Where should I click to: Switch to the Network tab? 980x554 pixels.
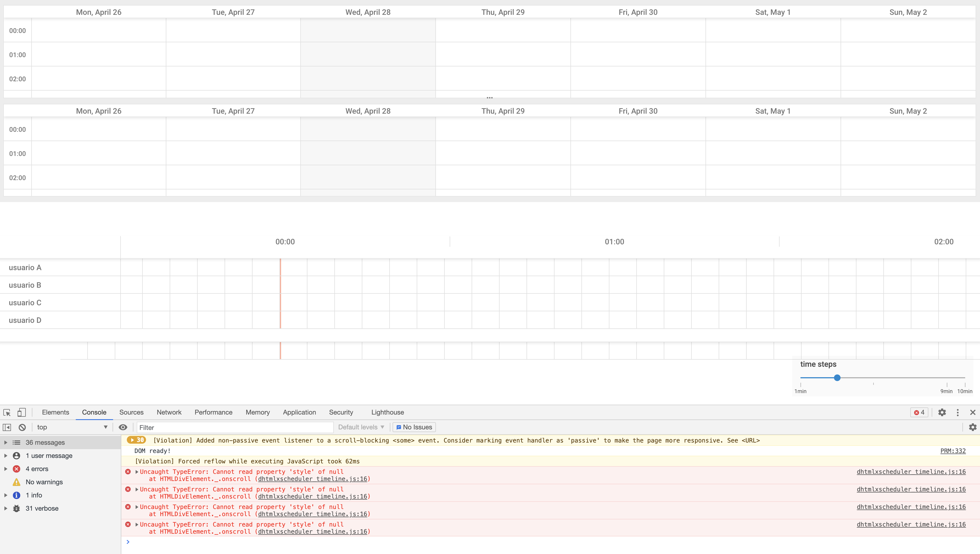[x=169, y=412]
